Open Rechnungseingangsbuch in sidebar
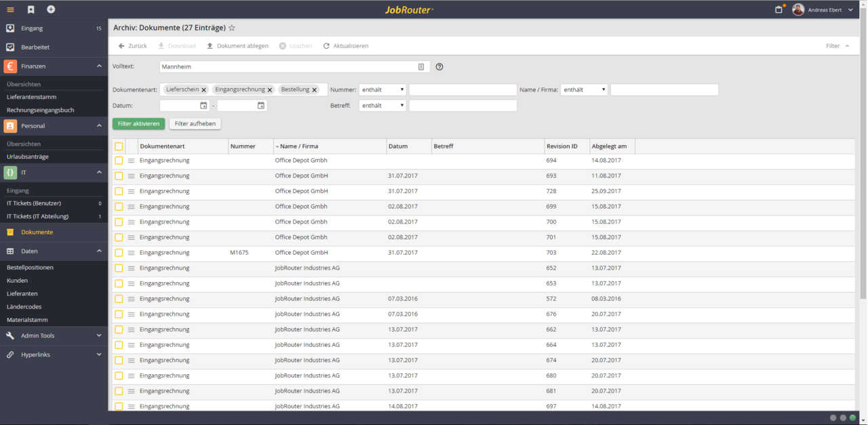The height and width of the screenshot is (425, 868). [40, 110]
